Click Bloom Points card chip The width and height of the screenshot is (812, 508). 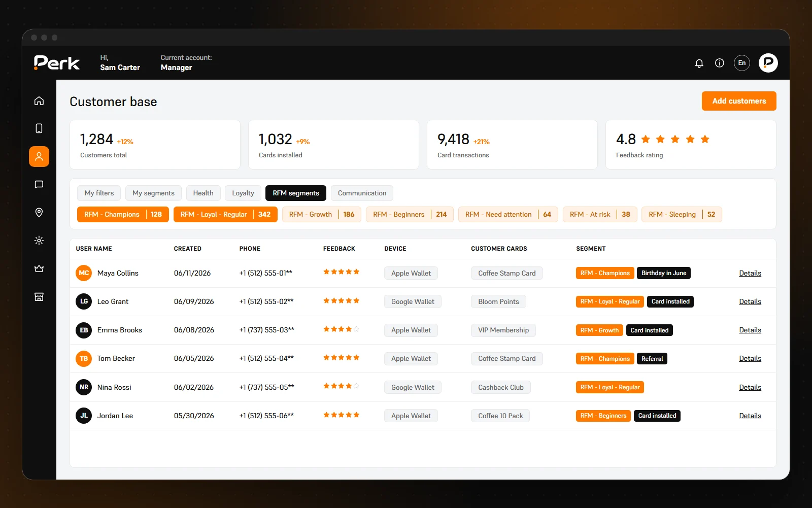point(498,301)
